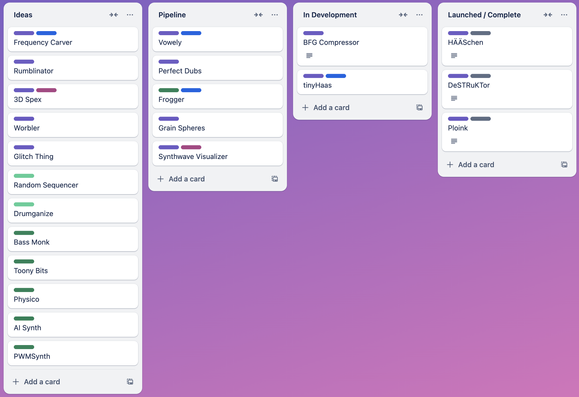Create card from template in Pipeline list
The width and height of the screenshot is (579, 397).
tap(275, 179)
